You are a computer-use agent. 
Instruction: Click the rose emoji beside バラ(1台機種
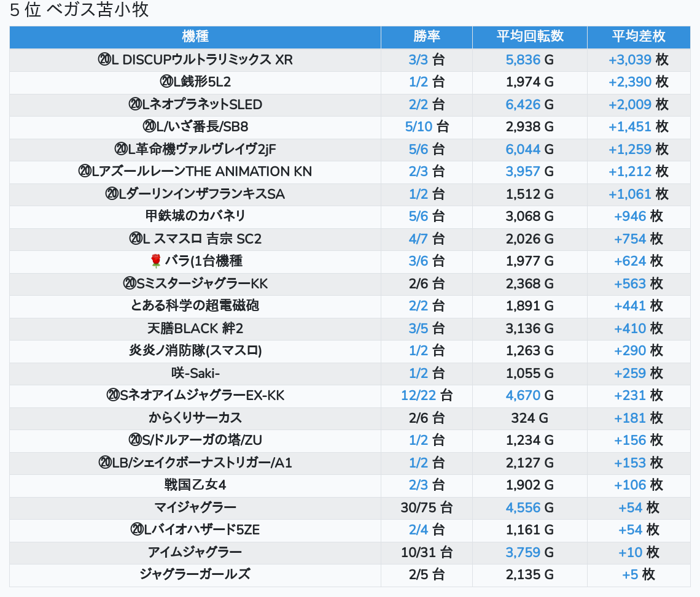pos(156,261)
